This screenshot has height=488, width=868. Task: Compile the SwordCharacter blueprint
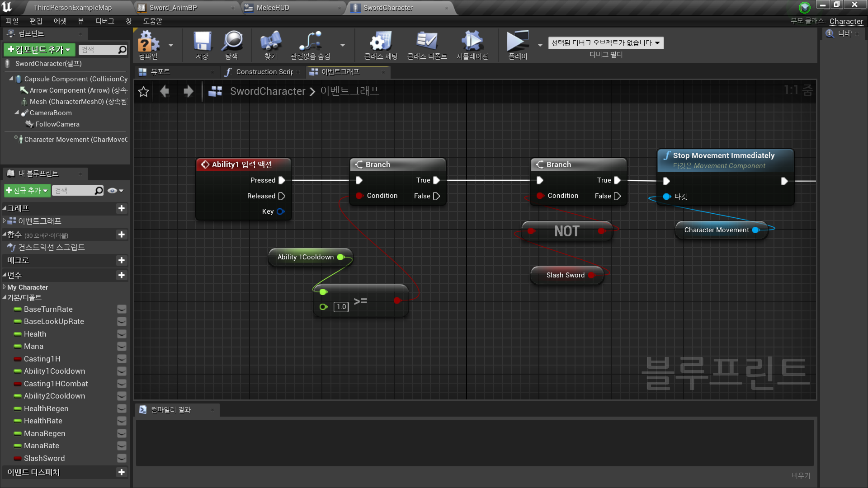(149, 43)
